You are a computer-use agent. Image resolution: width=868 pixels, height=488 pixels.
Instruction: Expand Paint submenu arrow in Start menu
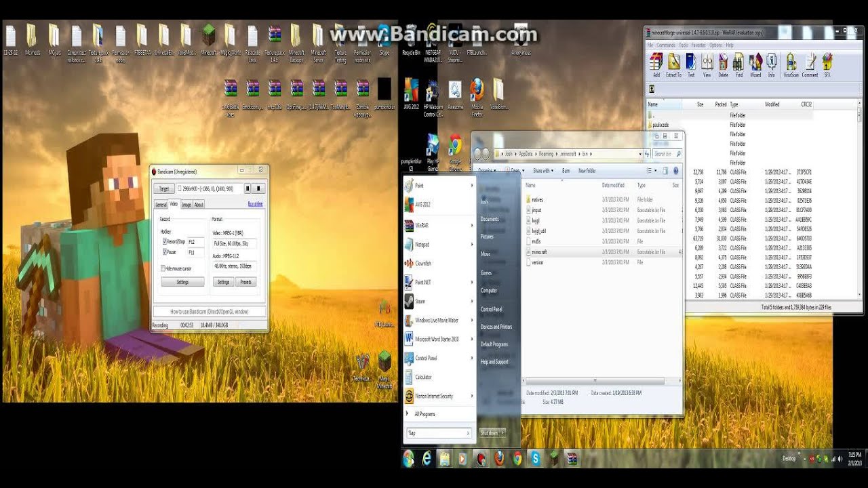(472, 186)
